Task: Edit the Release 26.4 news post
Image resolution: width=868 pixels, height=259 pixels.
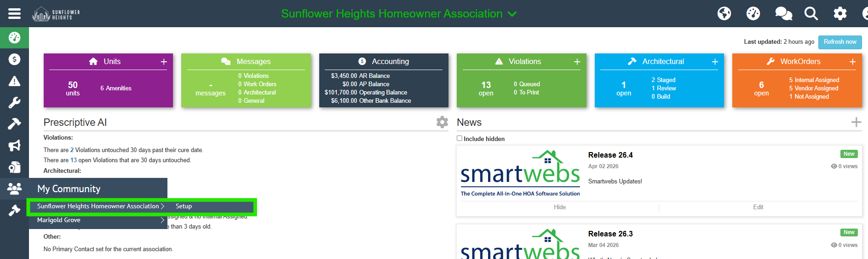Action: pos(758,207)
